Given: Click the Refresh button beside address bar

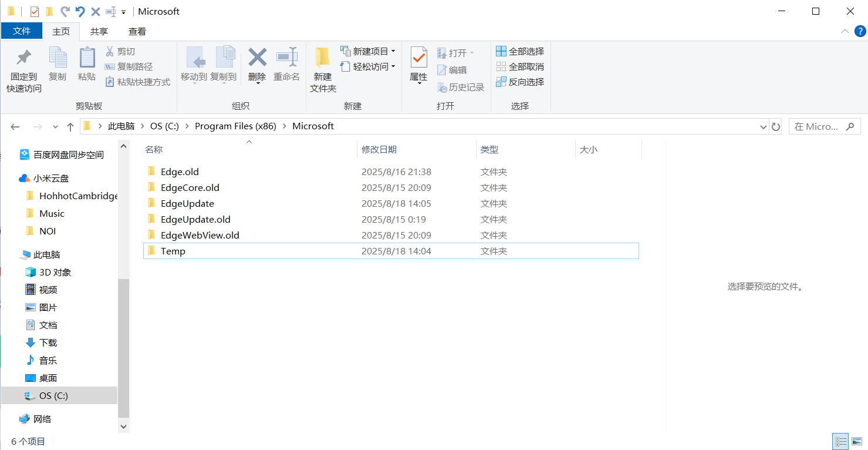Looking at the screenshot, I should pyautogui.click(x=776, y=126).
